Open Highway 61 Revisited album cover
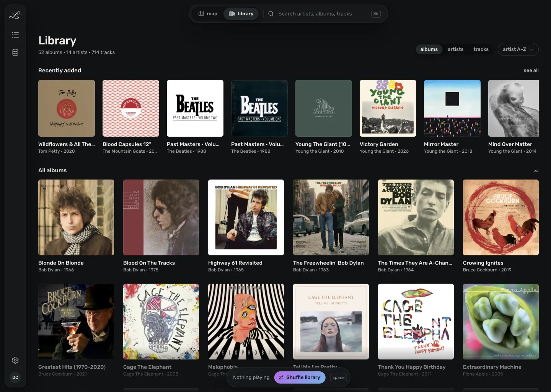 click(x=246, y=217)
